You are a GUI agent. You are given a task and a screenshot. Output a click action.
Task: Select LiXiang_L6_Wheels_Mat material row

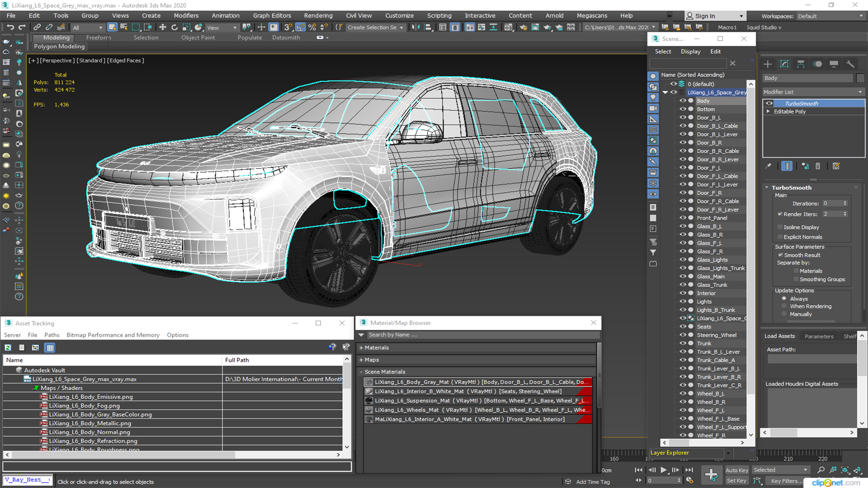478,410
